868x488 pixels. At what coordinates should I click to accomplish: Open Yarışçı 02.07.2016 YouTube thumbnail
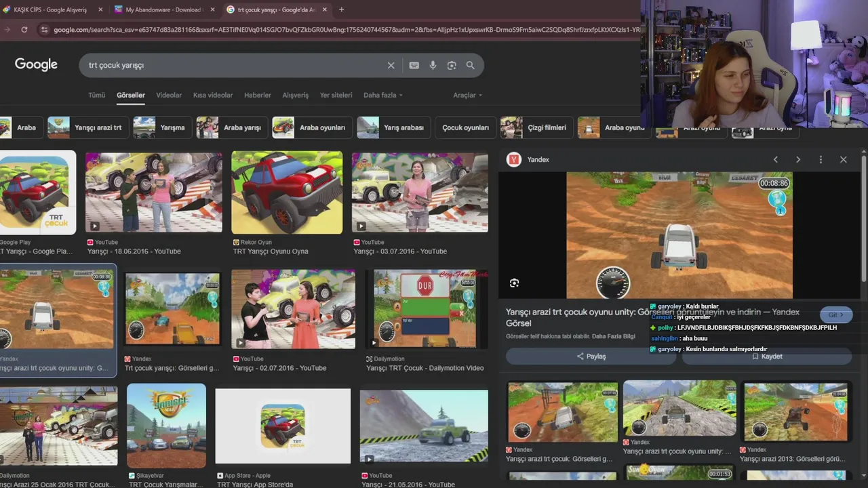pos(293,310)
